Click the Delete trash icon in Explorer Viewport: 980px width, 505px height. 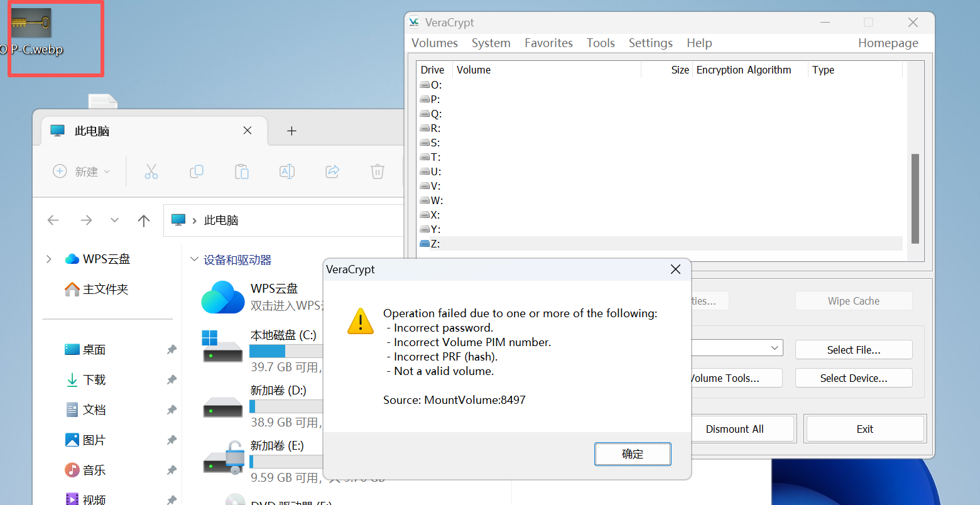point(378,171)
